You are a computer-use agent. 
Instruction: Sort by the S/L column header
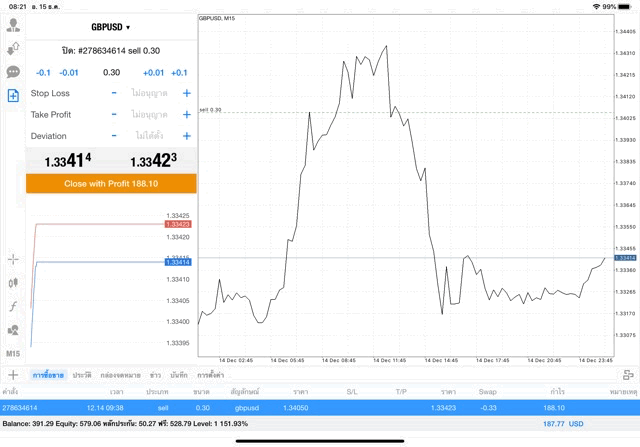[352, 391]
